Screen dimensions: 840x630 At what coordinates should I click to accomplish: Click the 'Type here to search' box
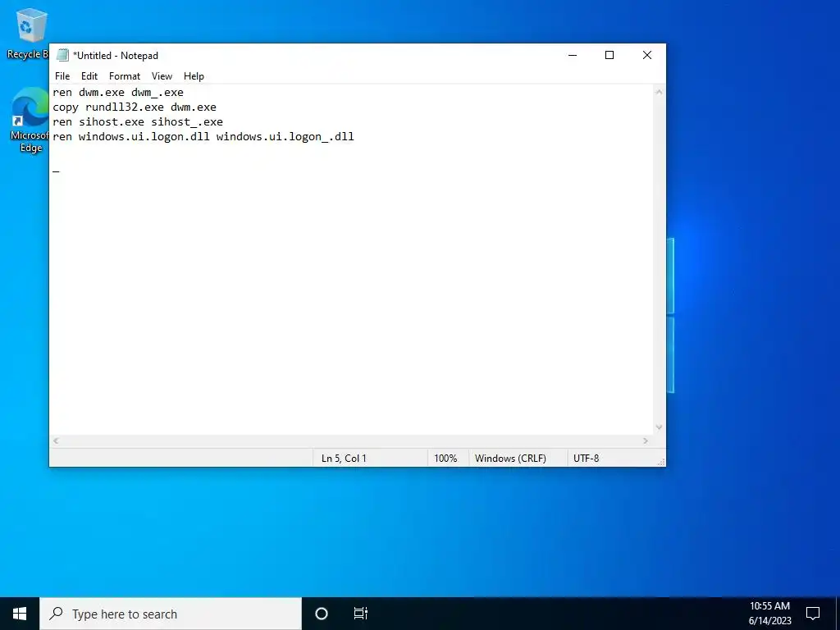[x=171, y=614]
